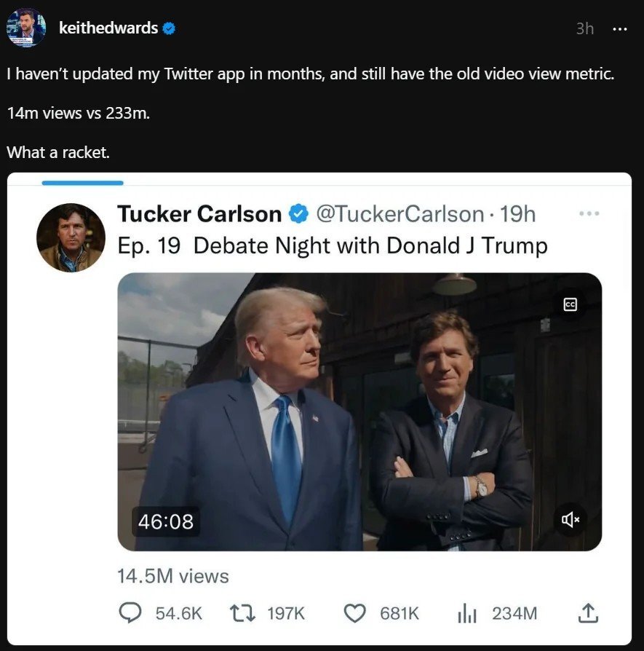Image resolution: width=644 pixels, height=651 pixels.
Task: Share the tweet with upload icon
Action: coord(587,614)
